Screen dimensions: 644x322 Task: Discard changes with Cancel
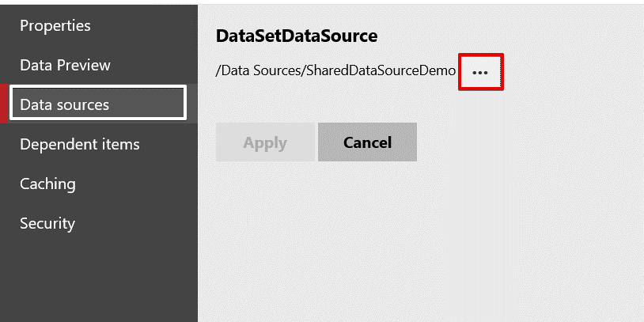pos(367,142)
